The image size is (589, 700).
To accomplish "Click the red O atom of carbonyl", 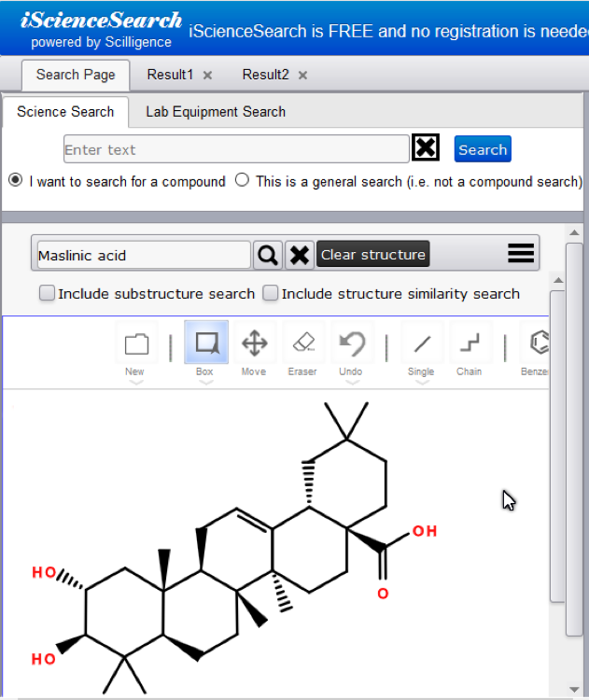I will [x=383, y=594].
